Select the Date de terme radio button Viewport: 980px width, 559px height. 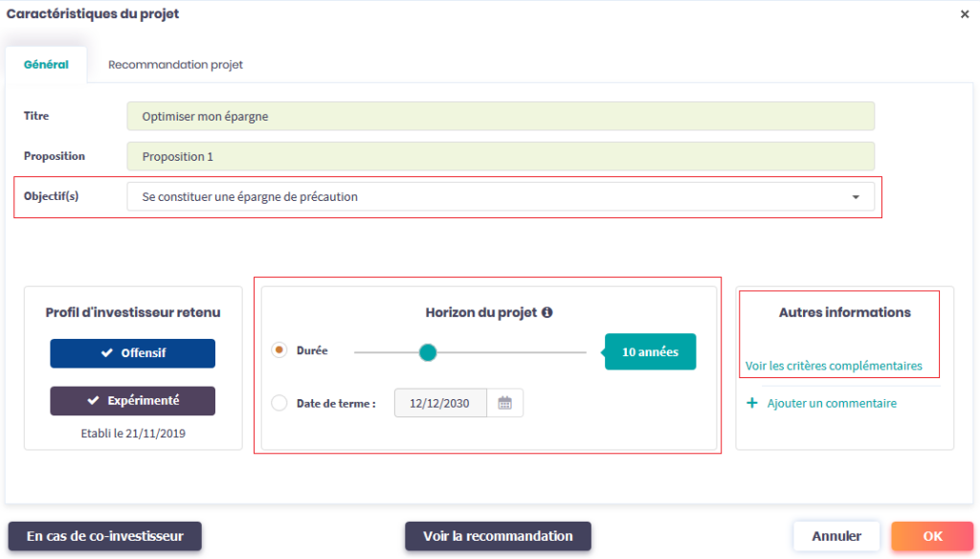(279, 403)
